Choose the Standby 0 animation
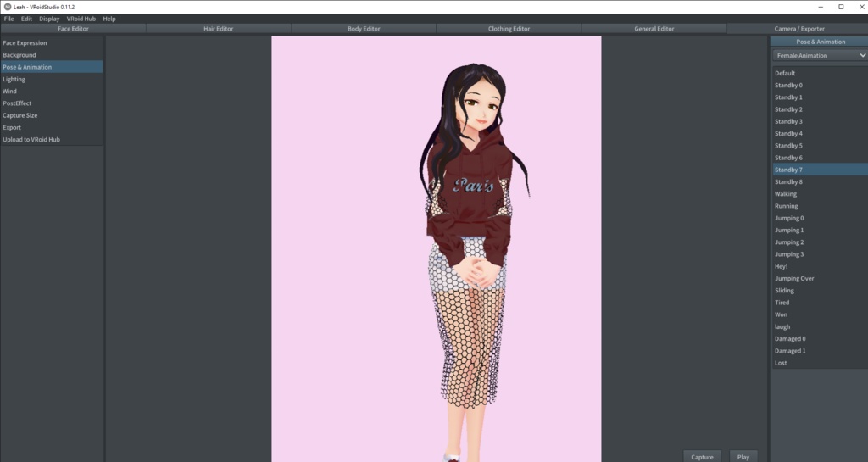 (x=820, y=86)
